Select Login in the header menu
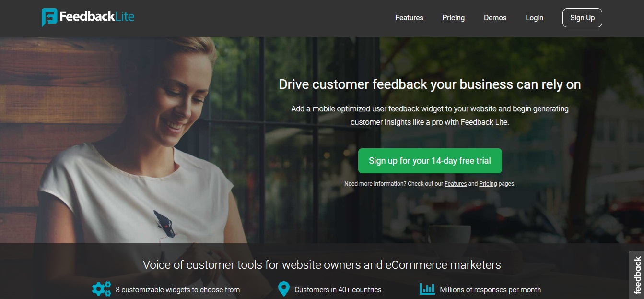644x299 pixels. (534, 18)
